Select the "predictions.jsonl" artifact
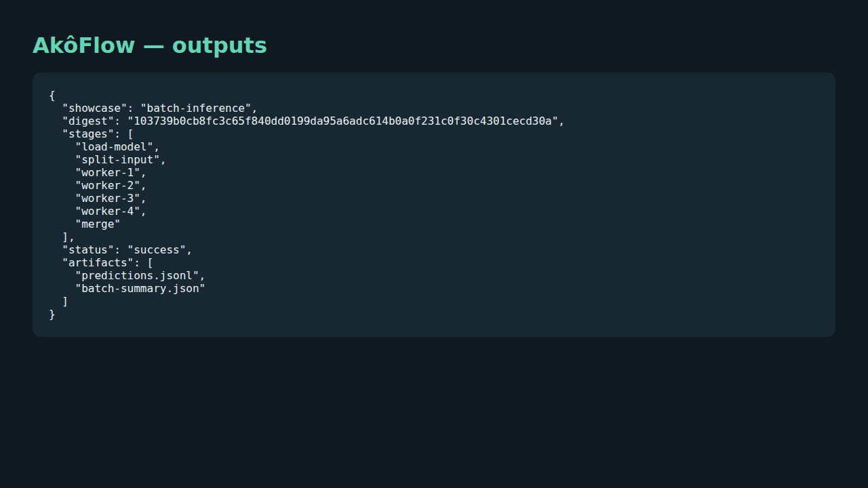Image resolution: width=868 pixels, height=488 pixels. (137, 276)
